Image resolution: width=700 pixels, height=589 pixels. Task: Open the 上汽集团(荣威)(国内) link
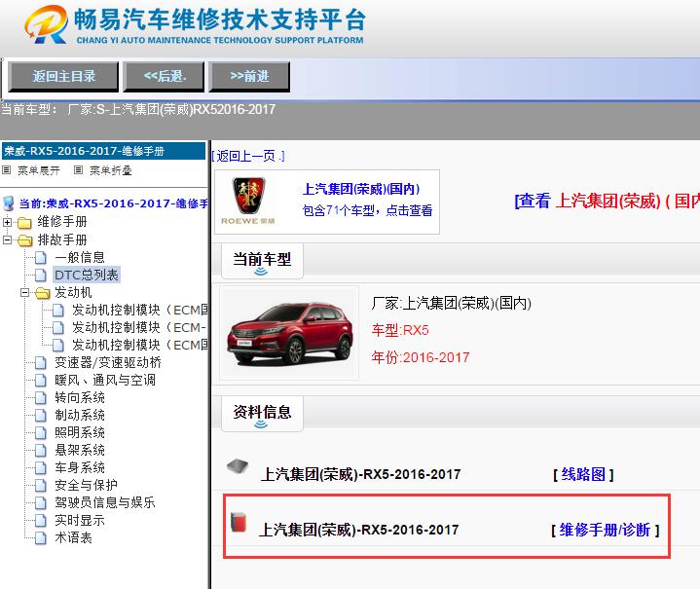(x=361, y=189)
